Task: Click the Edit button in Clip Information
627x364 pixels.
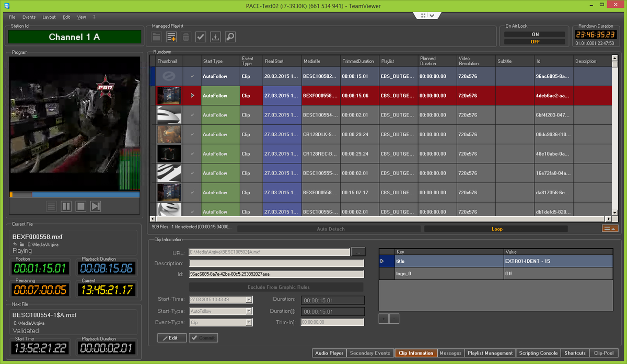Action: pyautogui.click(x=172, y=338)
